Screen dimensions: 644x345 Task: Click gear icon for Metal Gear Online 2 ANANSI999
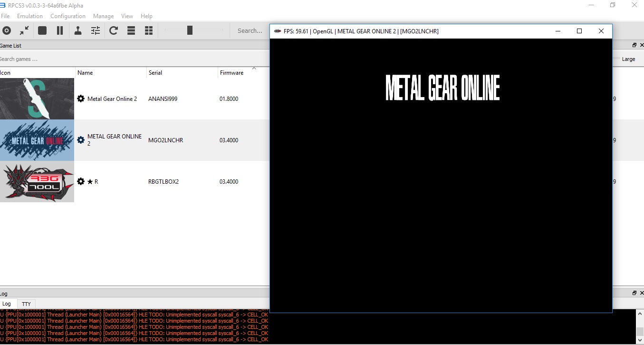click(x=81, y=99)
